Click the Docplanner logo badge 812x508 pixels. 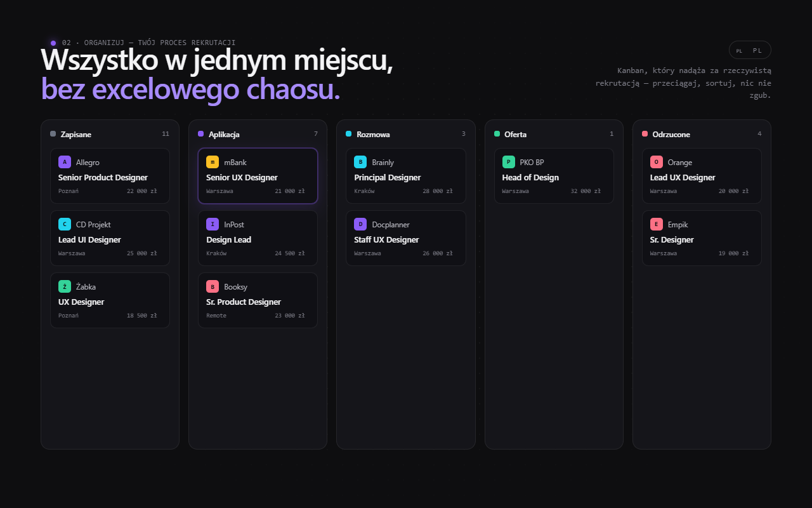click(360, 224)
